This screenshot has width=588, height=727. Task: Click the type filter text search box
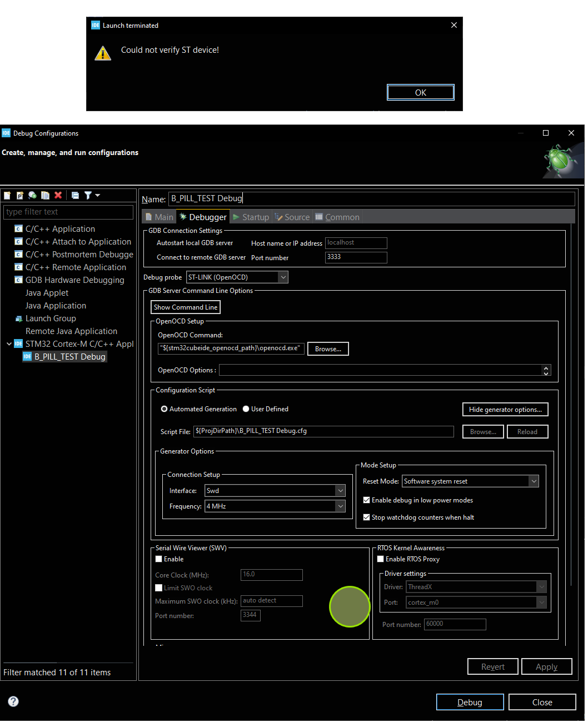68,212
